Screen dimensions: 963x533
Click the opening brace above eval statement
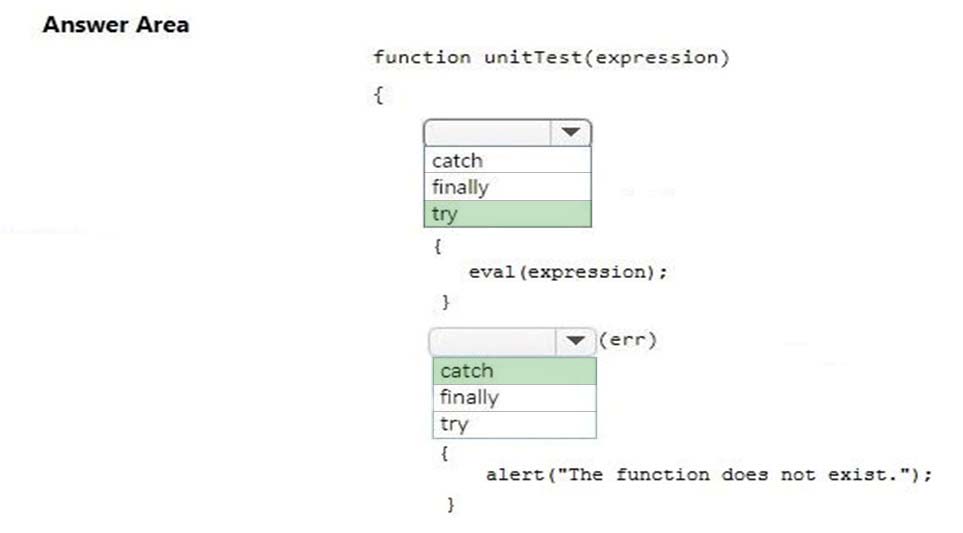tap(438, 246)
